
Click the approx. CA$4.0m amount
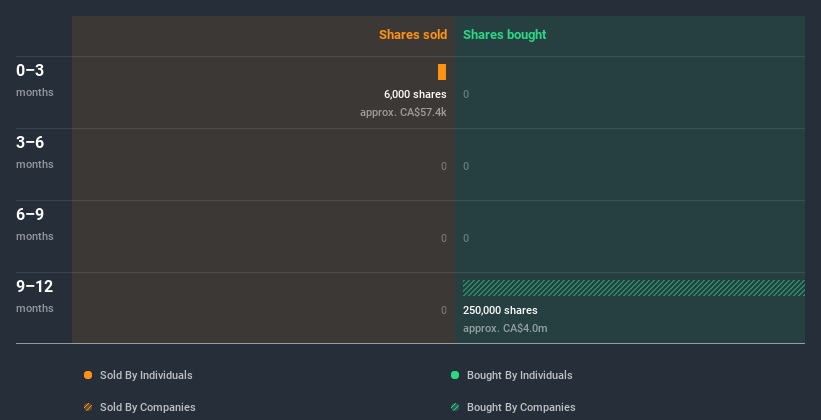click(505, 328)
